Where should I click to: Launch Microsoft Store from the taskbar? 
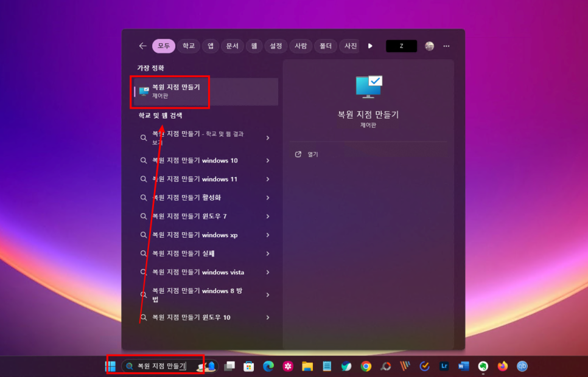click(x=248, y=366)
